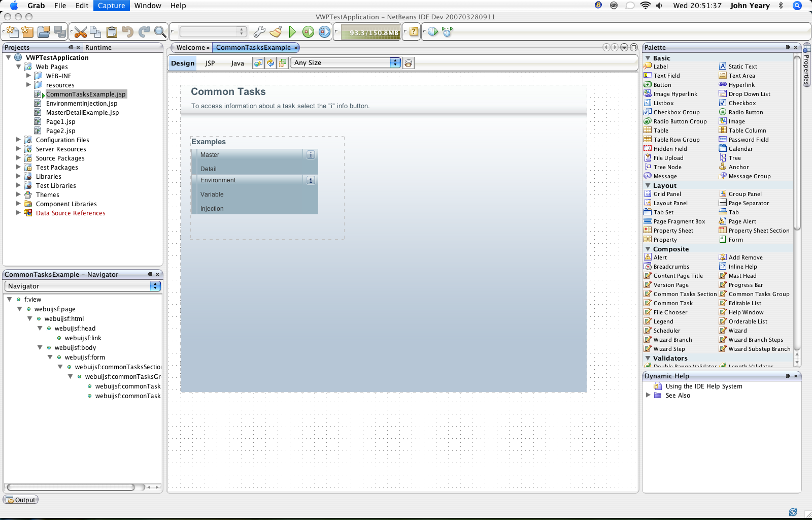Screen dimensions: 812x520
Task: Click the Debug Main Project icon
Action: tap(308, 32)
